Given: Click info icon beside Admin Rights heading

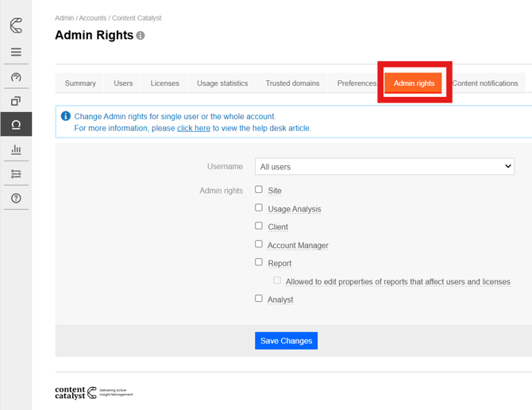Looking at the screenshot, I should [x=141, y=36].
